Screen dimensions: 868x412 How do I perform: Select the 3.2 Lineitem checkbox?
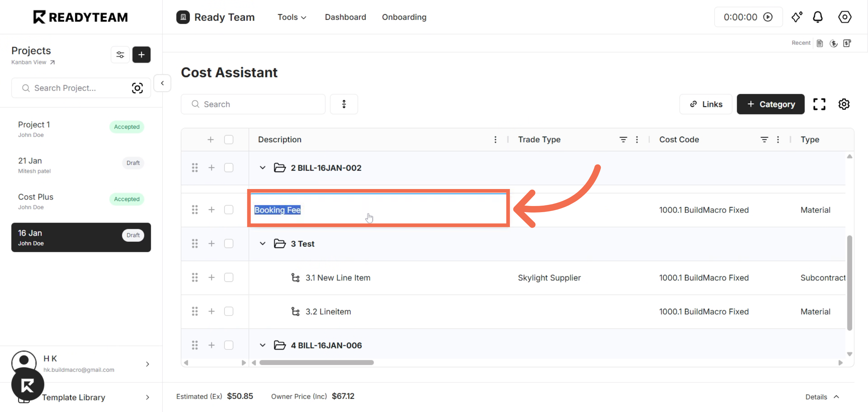coord(229,311)
